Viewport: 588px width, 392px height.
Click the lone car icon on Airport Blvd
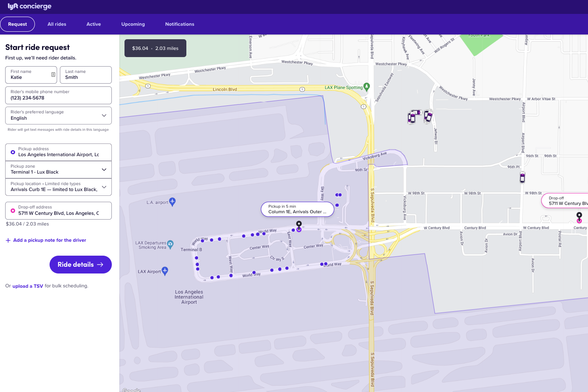(x=523, y=178)
